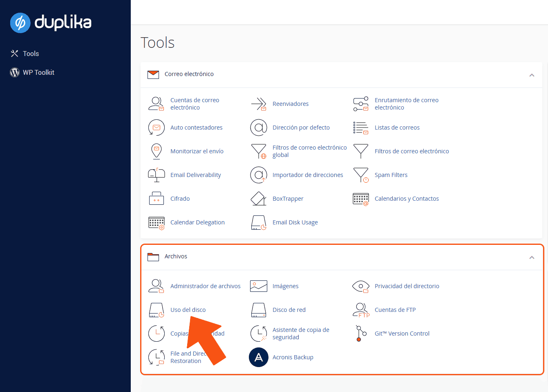The image size is (548, 392).
Task: Collapse the Correo electrónico section
Action: click(x=532, y=75)
